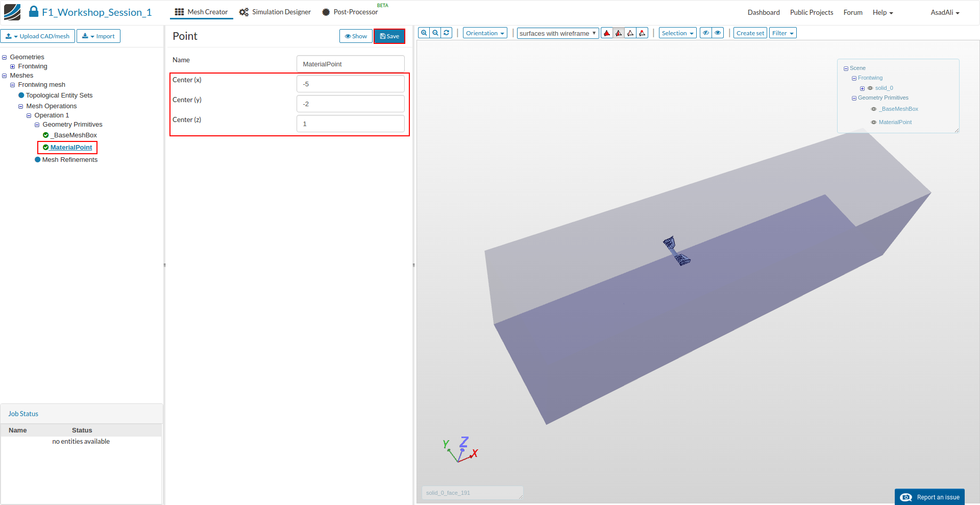Click the show-all eye toolbar icon
This screenshot has height=505, width=980.
click(x=718, y=33)
